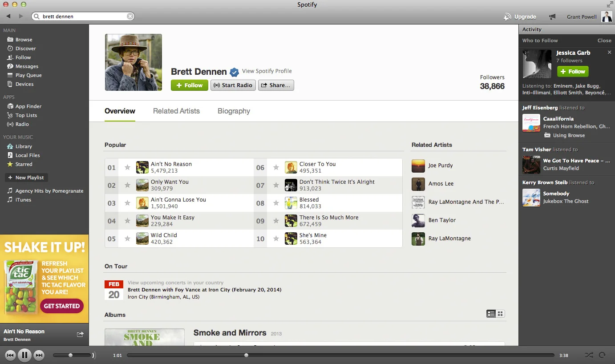The width and height of the screenshot is (615, 364).
Task: Toggle shuffle playback
Action: pyautogui.click(x=589, y=355)
